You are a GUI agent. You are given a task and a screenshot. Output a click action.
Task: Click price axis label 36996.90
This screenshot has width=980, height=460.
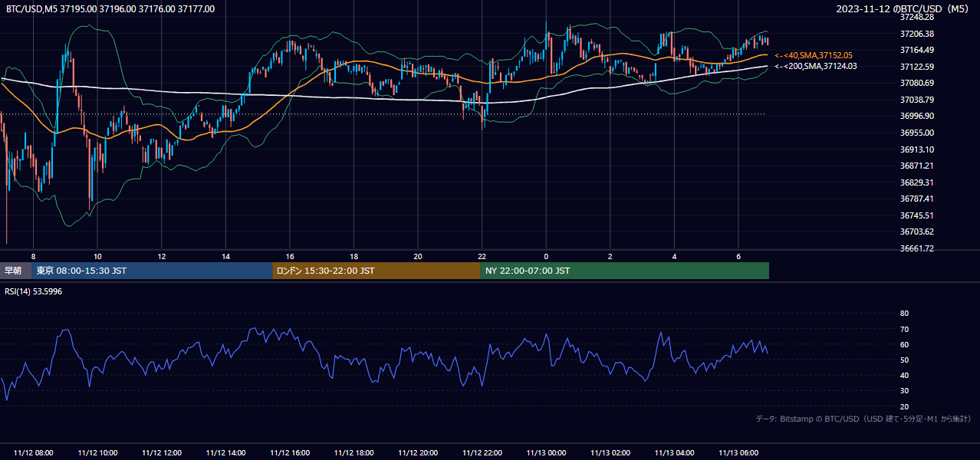point(916,116)
